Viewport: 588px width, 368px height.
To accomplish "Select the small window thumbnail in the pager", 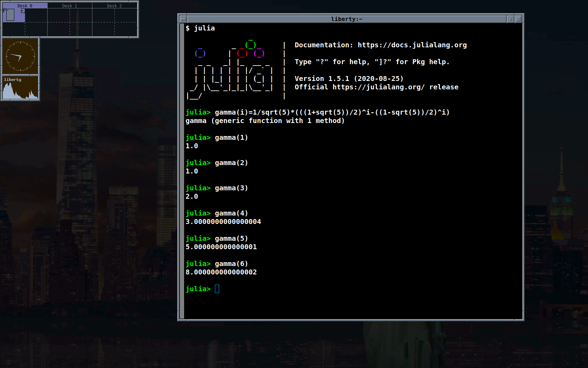I will (23, 11).
